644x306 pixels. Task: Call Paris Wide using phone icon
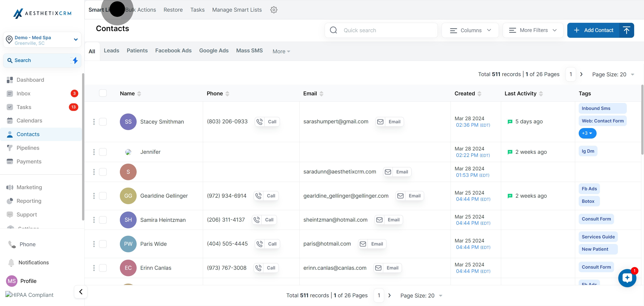(x=260, y=244)
